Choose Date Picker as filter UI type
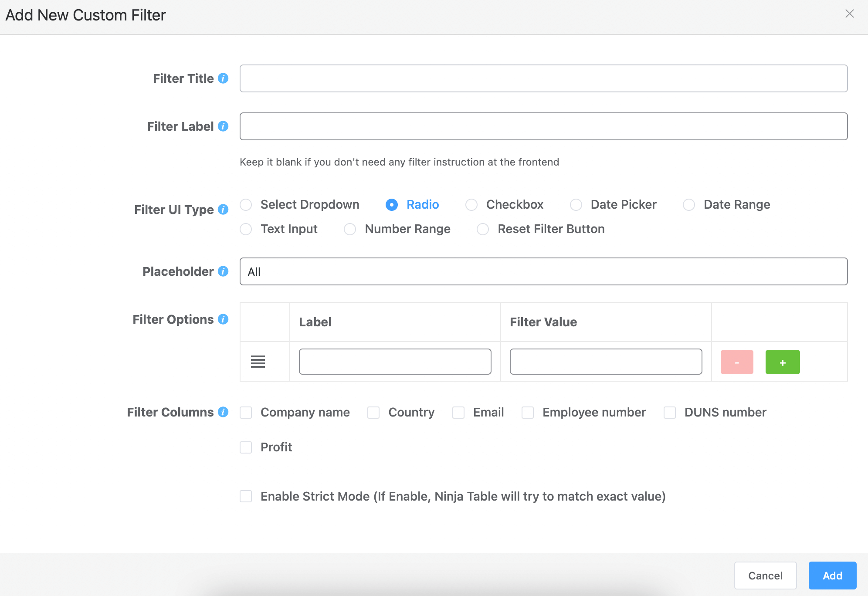The width and height of the screenshot is (868, 596). coord(576,204)
